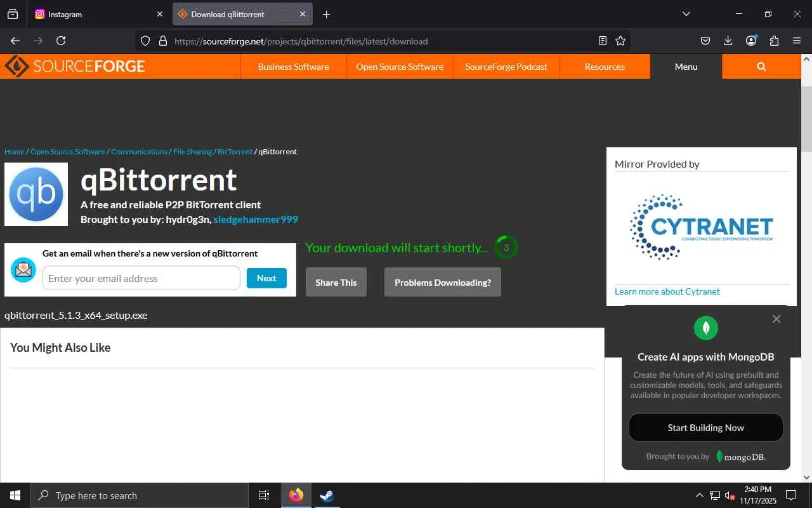Screen dimensions: 812x508
Task: Click the Firefox View icon in tab bar
Action: pyautogui.click(x=13, y=14)
